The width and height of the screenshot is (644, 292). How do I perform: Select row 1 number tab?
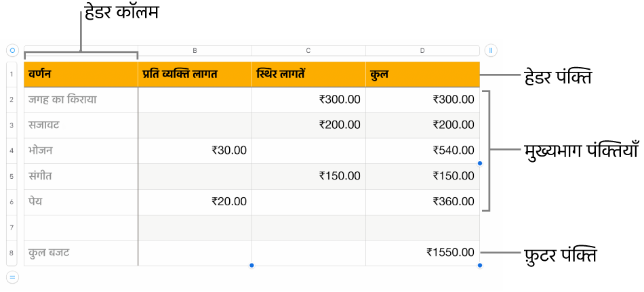(x=12, y=75)
